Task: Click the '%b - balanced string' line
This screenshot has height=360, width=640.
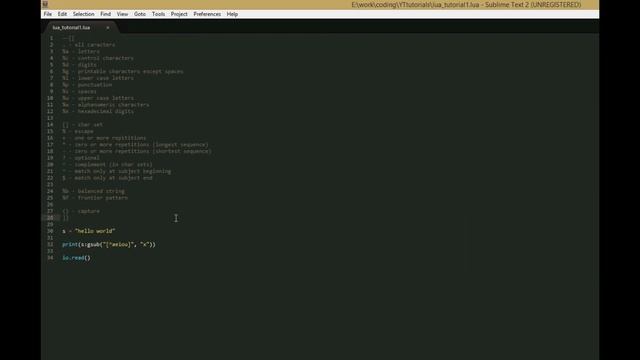Action: coord(93,191)
